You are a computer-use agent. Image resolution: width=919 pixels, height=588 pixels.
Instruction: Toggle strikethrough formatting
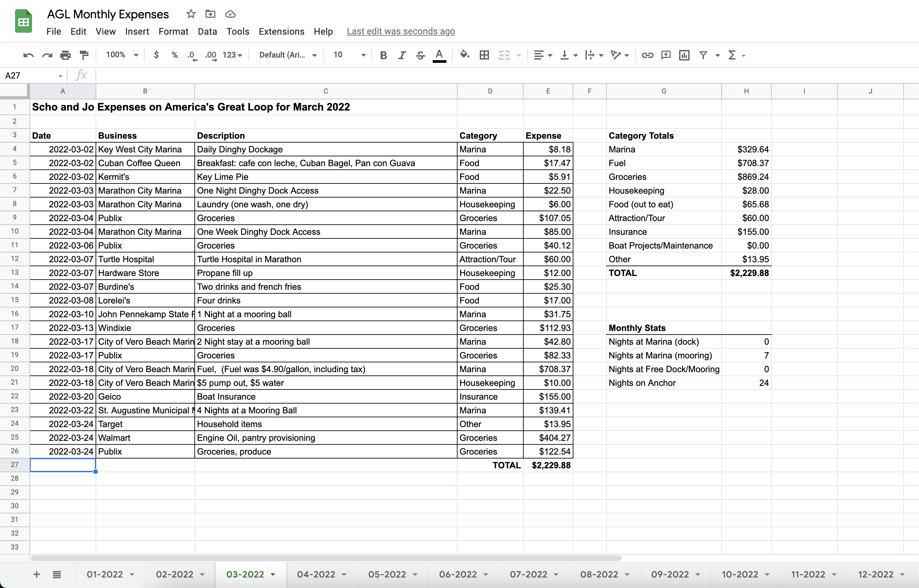click(x=420, y=55)
